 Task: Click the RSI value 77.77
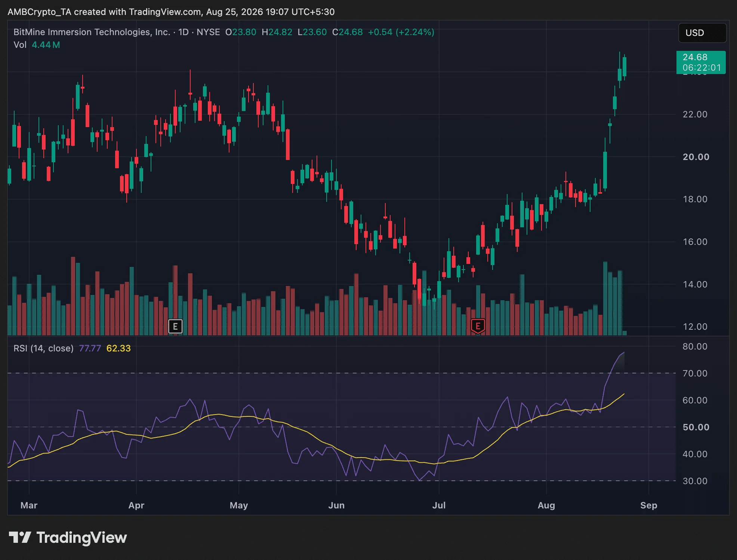click(x=90, y=348)
